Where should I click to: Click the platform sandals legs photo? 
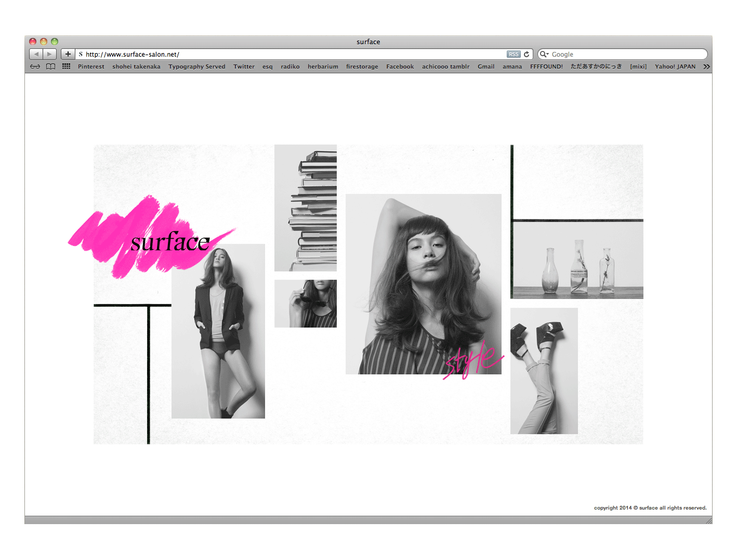(x=544, y=371)
